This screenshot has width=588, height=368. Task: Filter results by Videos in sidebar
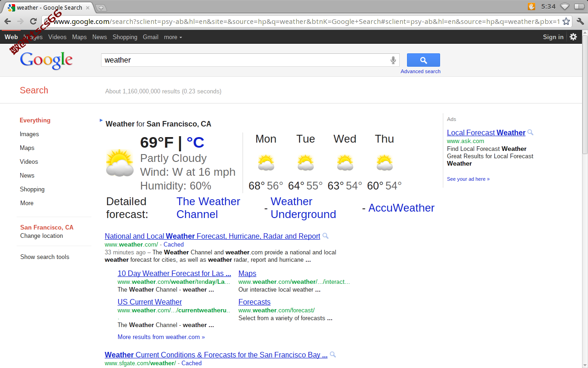click(x=29, y=161)
